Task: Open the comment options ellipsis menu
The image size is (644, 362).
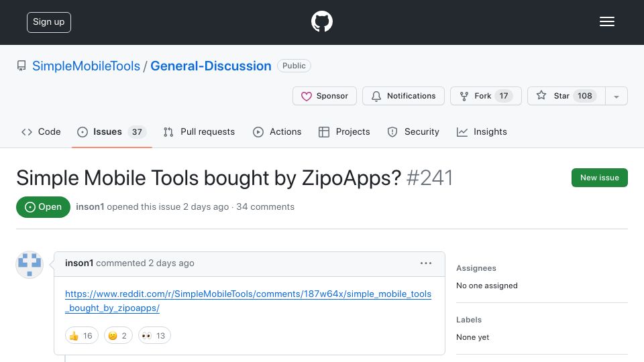Action: [x=426, y=263]
